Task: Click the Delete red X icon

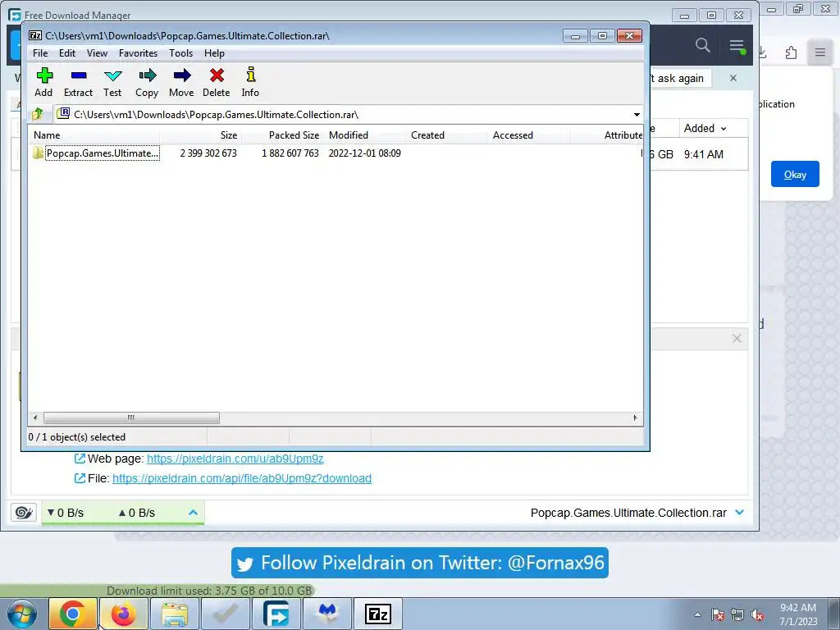Action: tap(217, 83)
